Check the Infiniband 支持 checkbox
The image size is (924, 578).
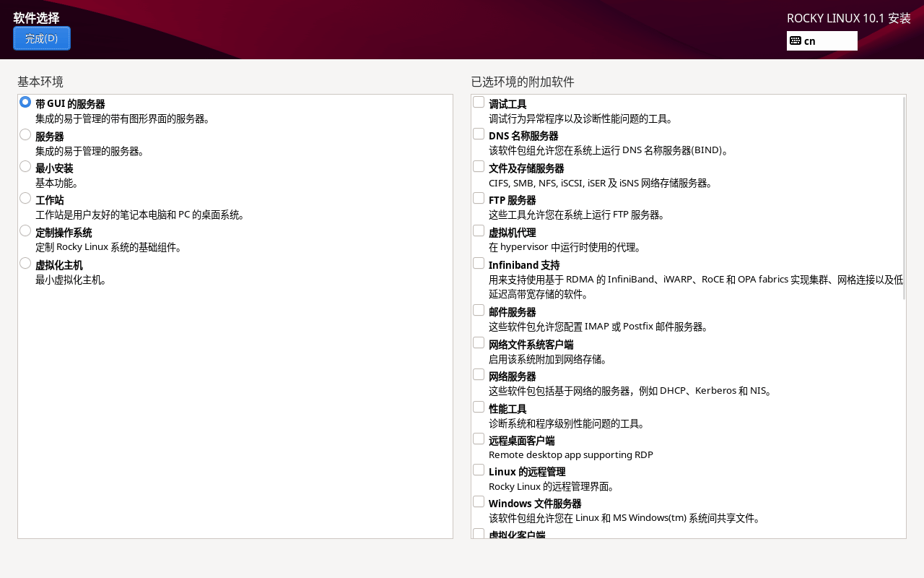coord(479,263)
